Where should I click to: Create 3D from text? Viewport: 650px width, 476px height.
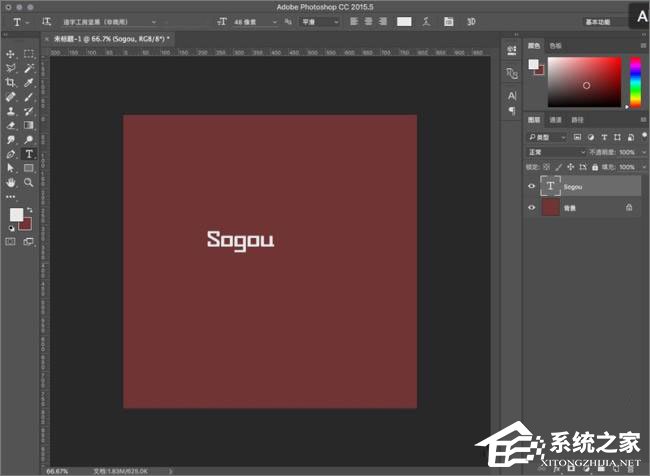471,22
